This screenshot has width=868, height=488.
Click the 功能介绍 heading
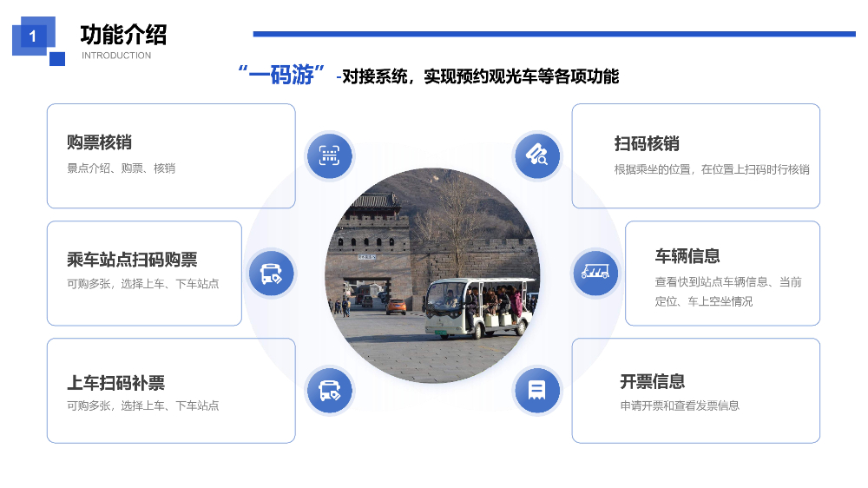pos(123,35)
